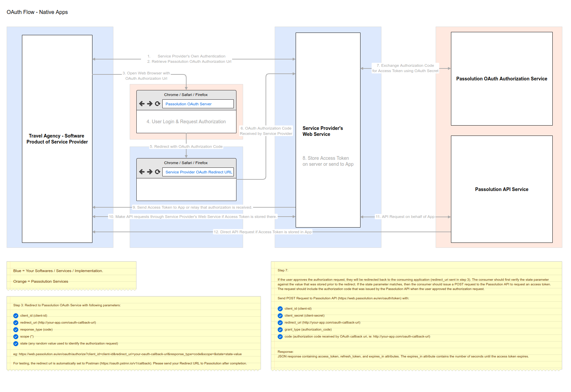This screenshot has width=571, height=392.
Task: Select the Step 7: note heading
Action: pyautogui.click(x=283, y=270)
